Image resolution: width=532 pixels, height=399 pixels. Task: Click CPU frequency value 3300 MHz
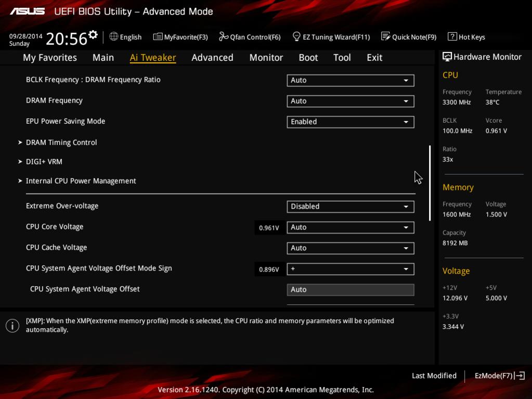(457, 102)
